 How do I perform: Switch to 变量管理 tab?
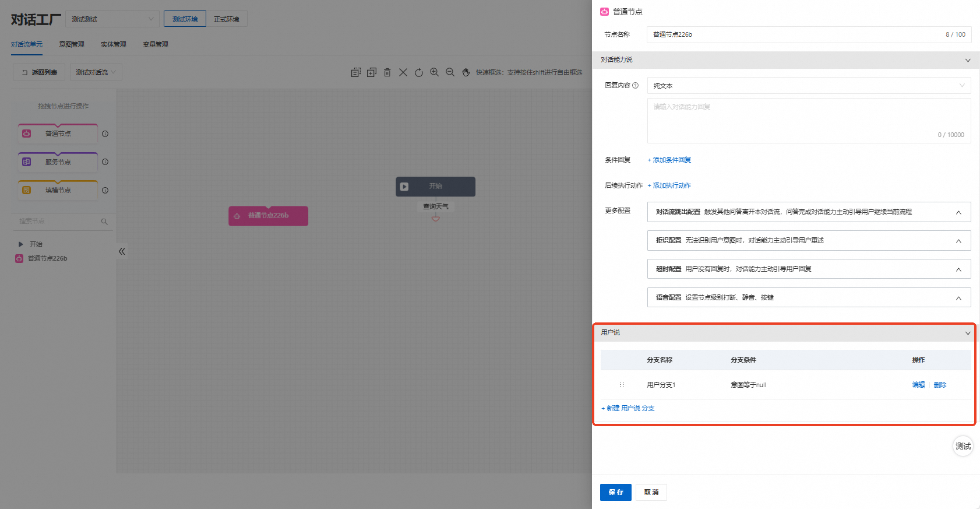pyautogui.click(x=156, y=44)
